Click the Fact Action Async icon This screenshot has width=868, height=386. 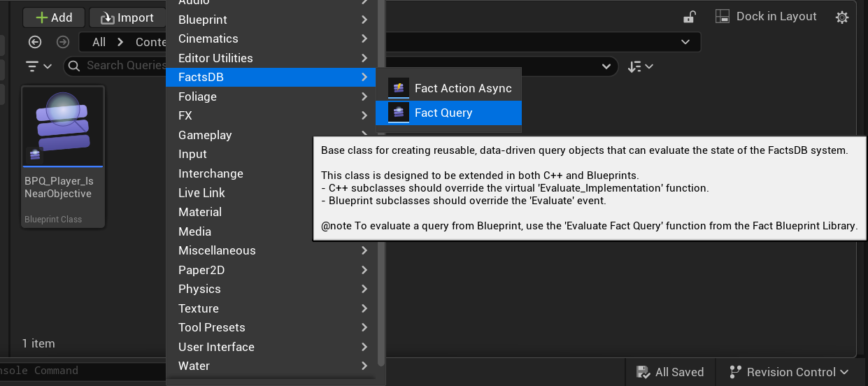pyautogui.click(x=399, y=88)
